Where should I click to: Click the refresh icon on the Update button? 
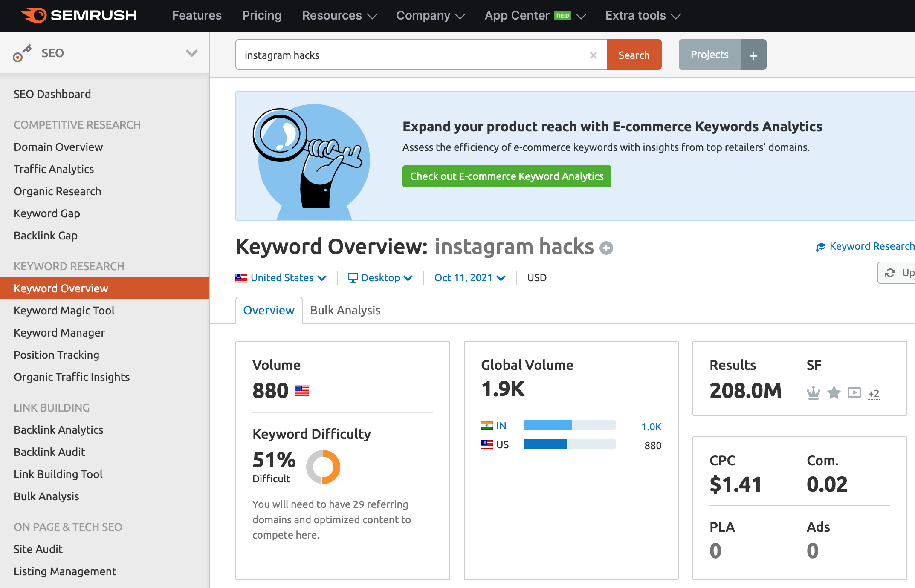click(890, 273)
